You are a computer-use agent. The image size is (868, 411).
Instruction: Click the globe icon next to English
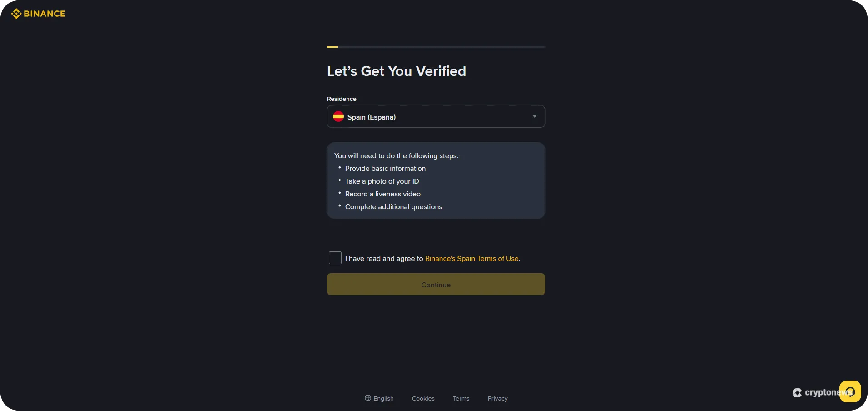[367, 397]
